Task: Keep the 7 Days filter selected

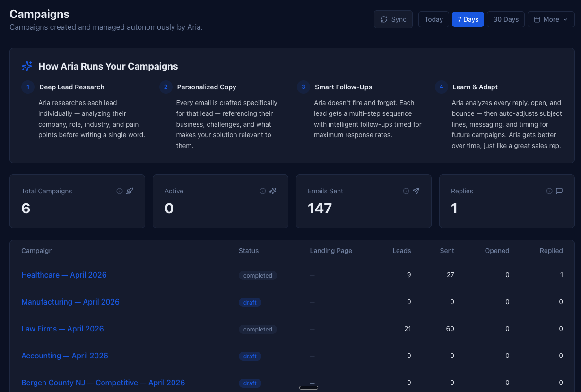Action: click(468, 19)
